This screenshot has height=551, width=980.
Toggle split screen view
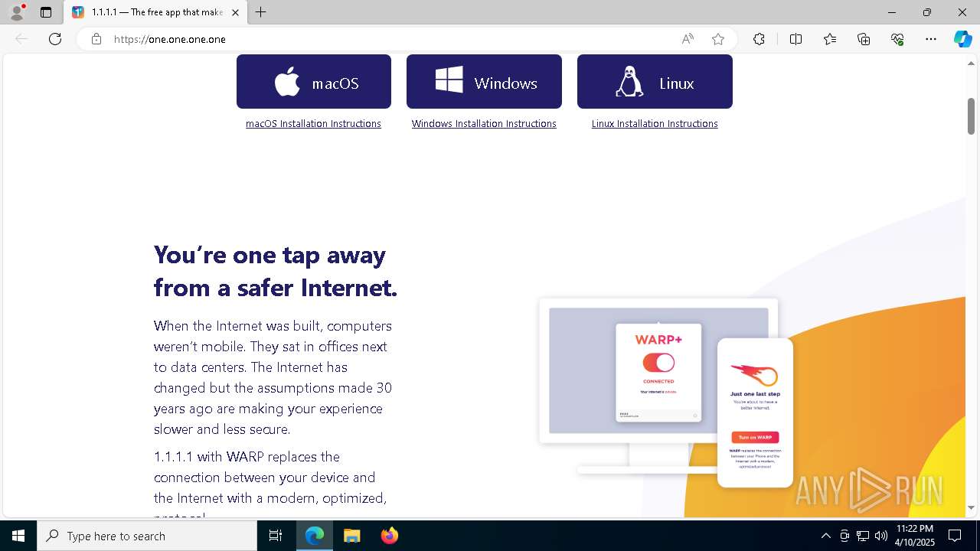click(795, 39)
